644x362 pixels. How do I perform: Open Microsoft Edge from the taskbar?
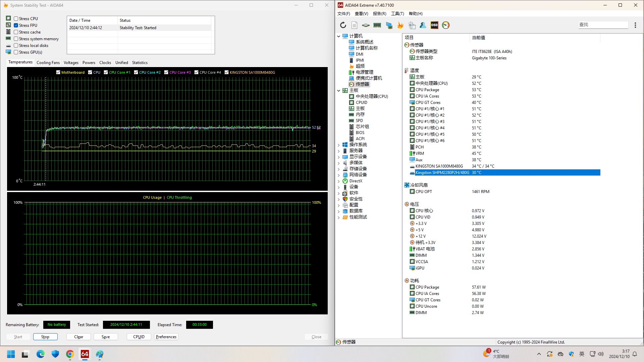click(40, 354)
